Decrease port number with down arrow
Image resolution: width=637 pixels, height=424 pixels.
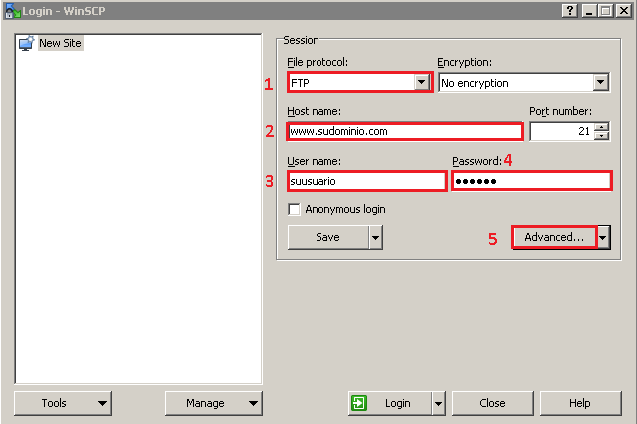click(601, 136)
